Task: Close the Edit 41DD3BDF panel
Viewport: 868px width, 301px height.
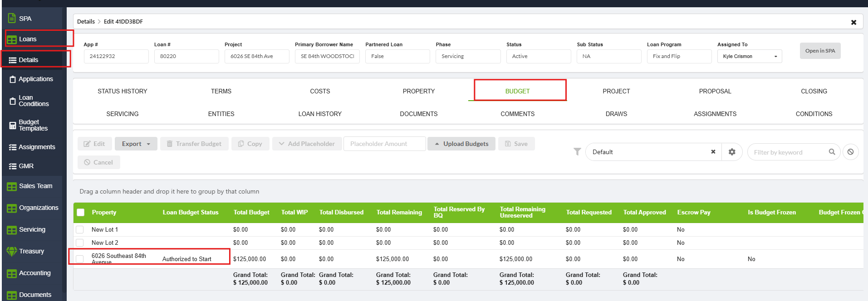Action: click(853, 22)
